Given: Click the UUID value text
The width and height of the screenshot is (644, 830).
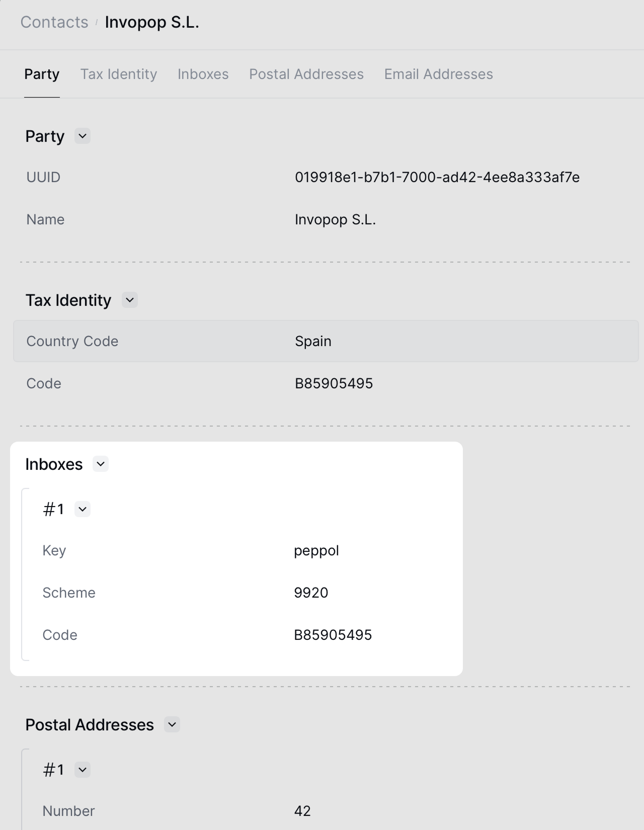Looking at the screenshot, I should point(437,177).
